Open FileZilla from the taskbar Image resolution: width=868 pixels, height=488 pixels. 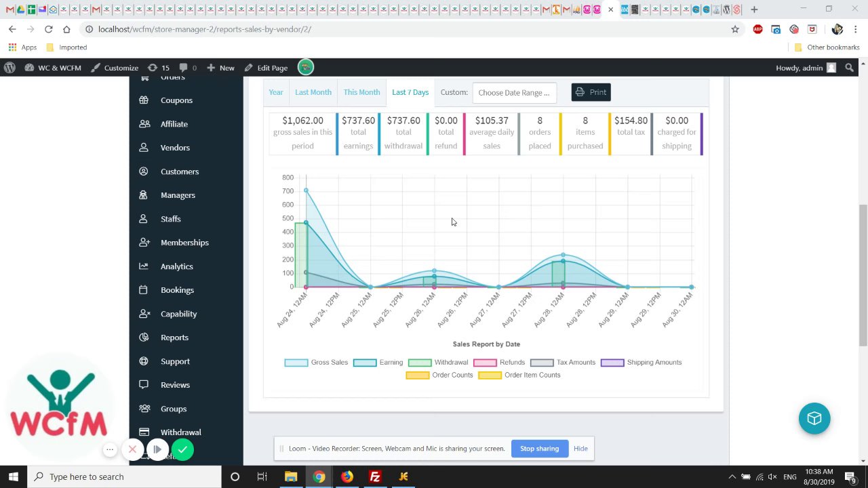[375, 476]
